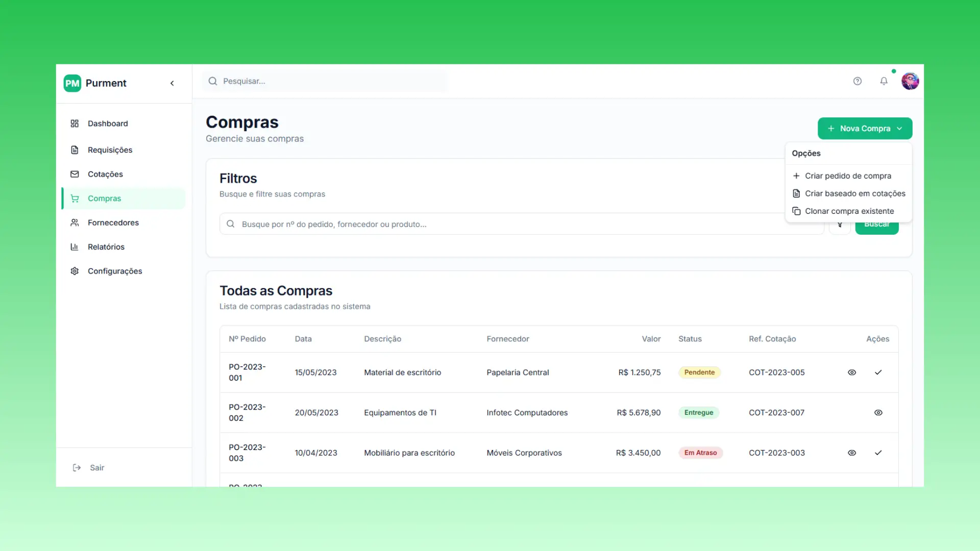The image size is (980, 551).
Task: Choose Criar baseado em cotações option
Action: click(x=848, y=193)
